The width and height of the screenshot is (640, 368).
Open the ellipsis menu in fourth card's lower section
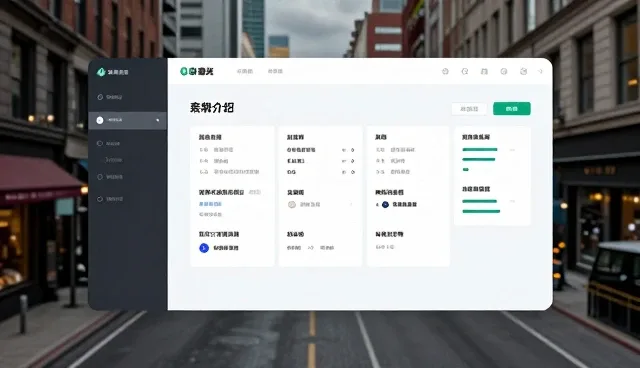pyautogui.click(x=512, y=201)
